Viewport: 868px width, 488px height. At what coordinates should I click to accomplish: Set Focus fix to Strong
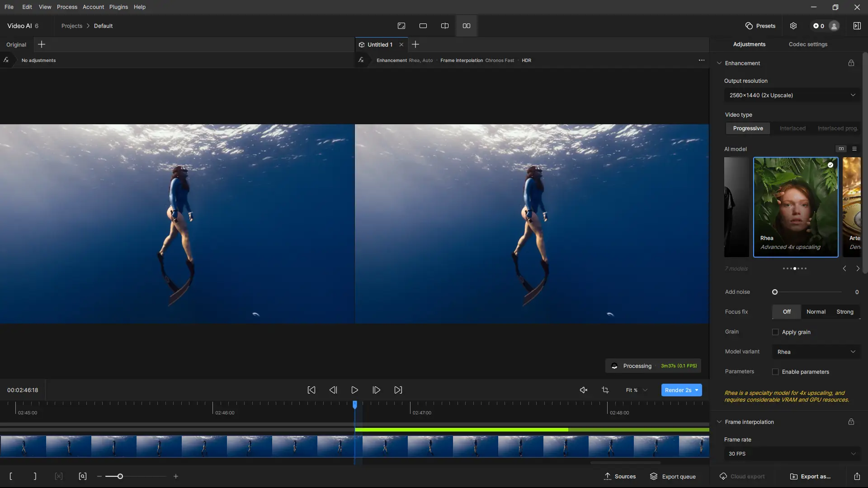coord(844,312)
